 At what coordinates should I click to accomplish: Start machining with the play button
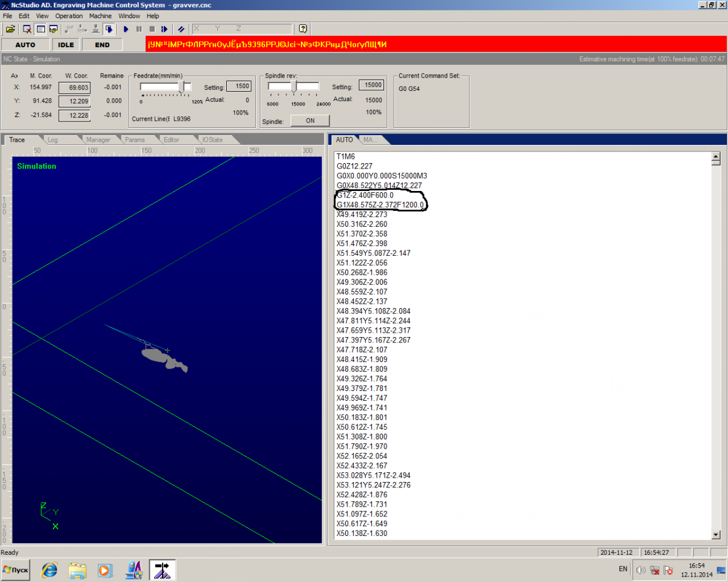[x=126, y=28]
